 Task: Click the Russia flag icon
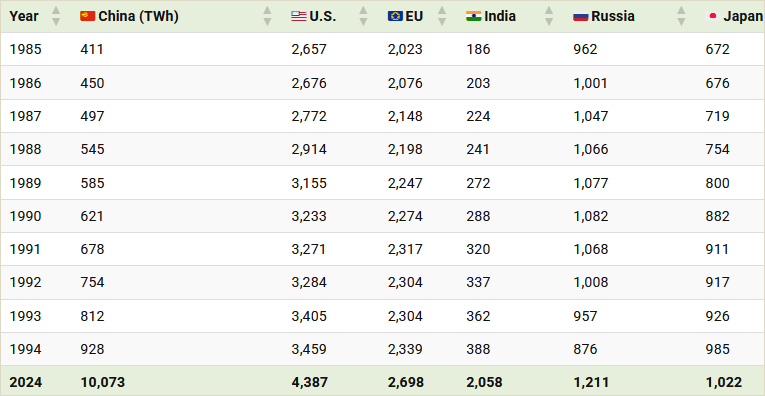(581, 16)
